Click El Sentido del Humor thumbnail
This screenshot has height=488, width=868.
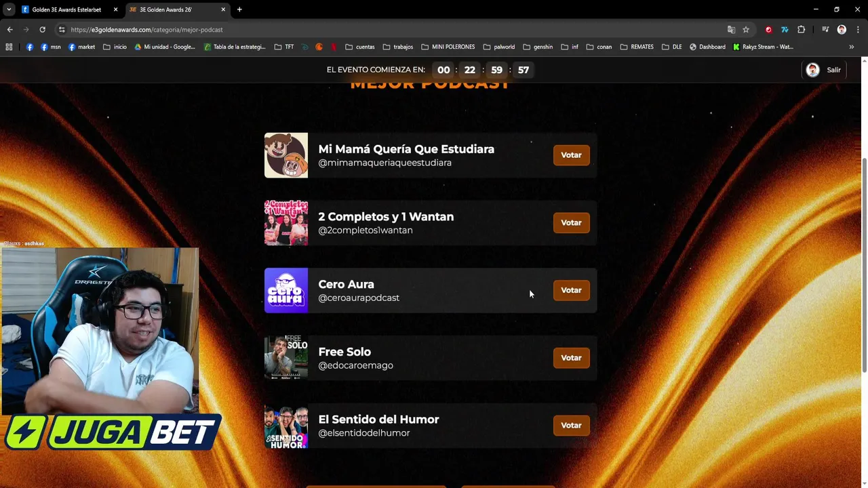coord(285,426)
